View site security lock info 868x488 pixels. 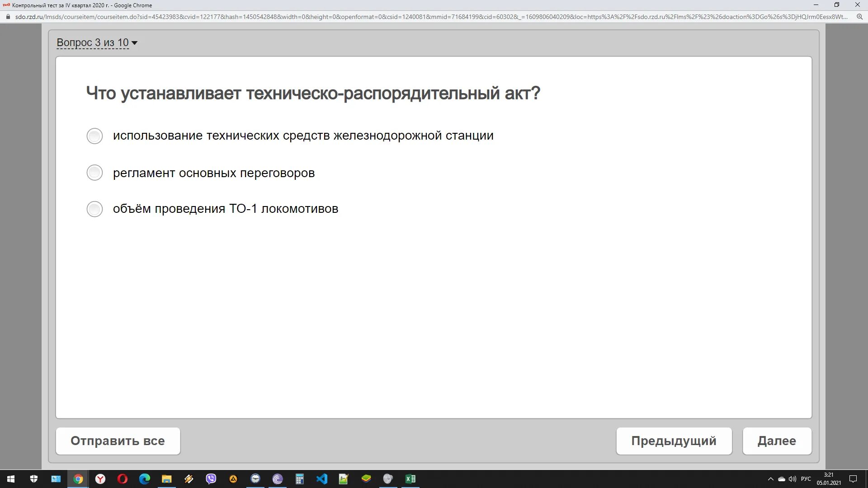coord(8,17)
